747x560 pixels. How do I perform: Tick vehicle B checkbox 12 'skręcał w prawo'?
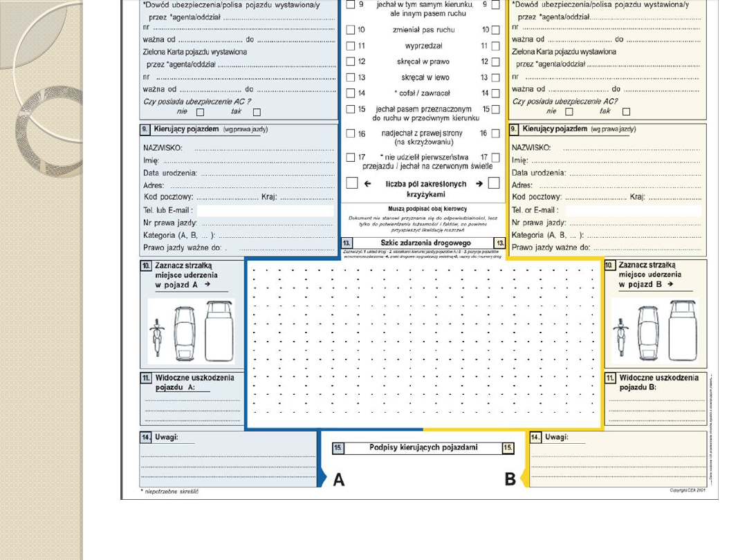[495, 62]
